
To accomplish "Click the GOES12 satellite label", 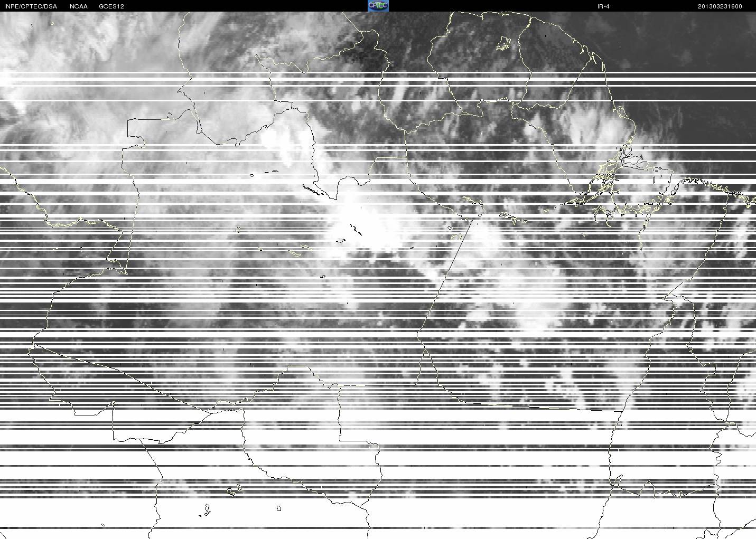I will pyautogui.click(x=111, y=6).
